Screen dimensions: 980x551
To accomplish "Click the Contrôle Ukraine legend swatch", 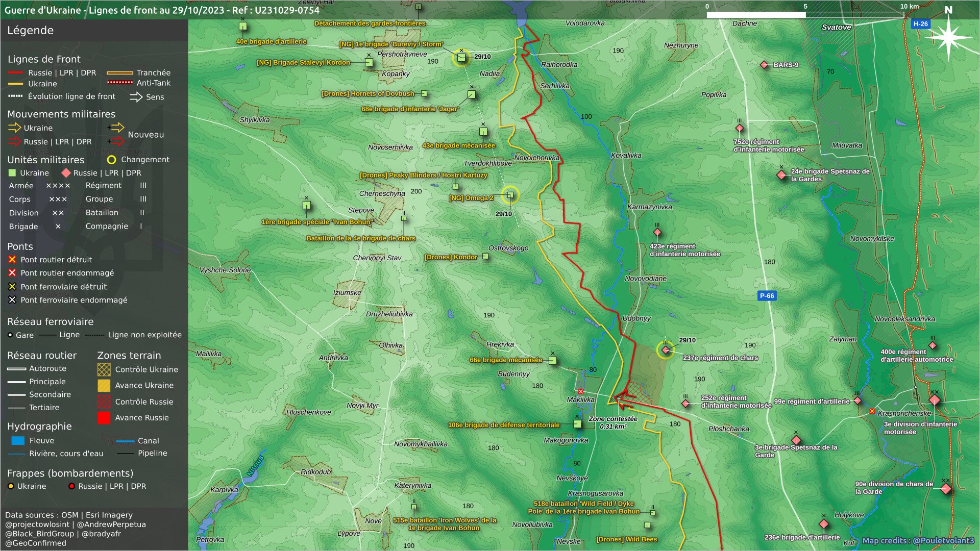I will [x=104, y=369].
